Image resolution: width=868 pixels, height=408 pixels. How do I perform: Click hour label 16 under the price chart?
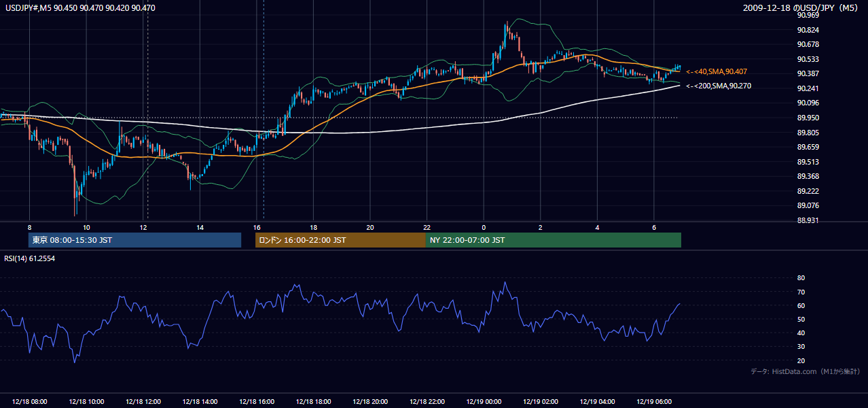257,227
